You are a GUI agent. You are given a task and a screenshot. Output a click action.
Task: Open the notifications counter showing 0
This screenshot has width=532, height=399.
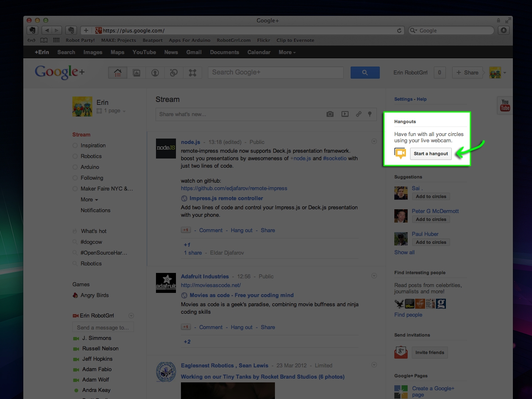pyautogui.click(x=440, y=72)
